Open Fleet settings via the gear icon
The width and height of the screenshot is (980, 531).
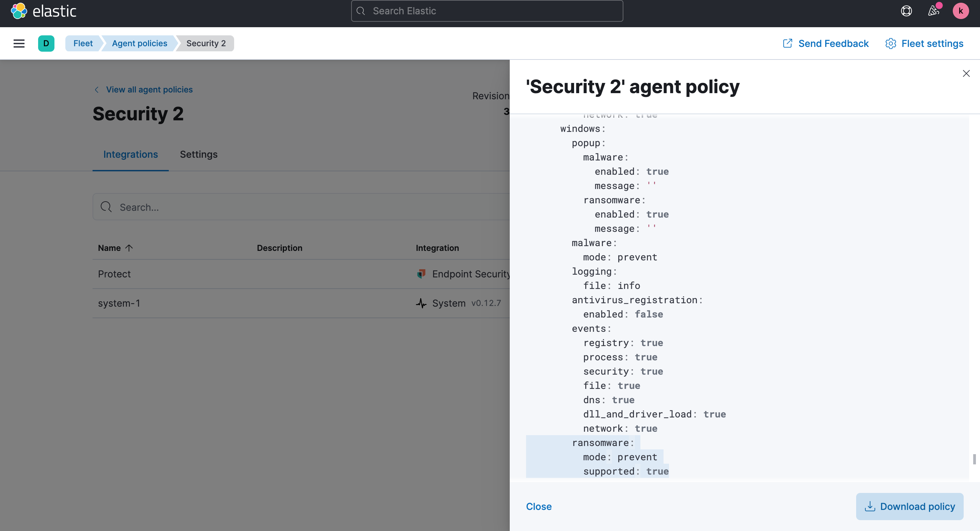tap(891, 43)
